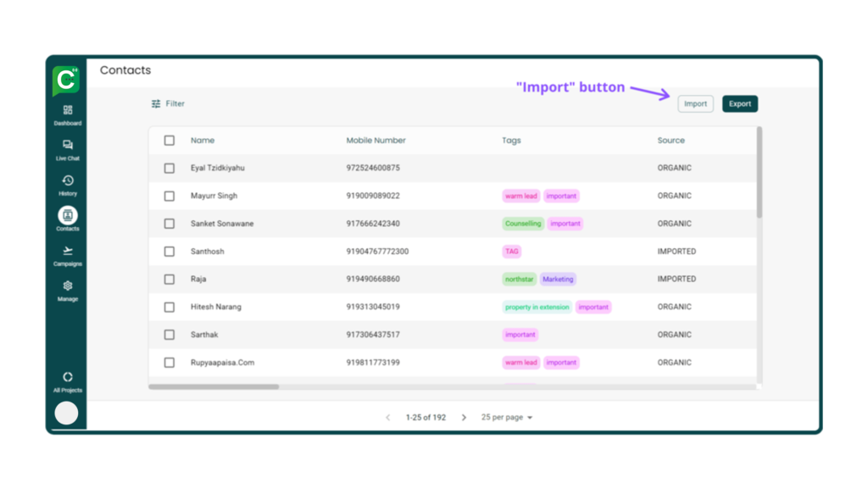Screen dimensions: 868x488
Task: Select the Contacts sidebar icon
Action: click(x=68, y=216)
